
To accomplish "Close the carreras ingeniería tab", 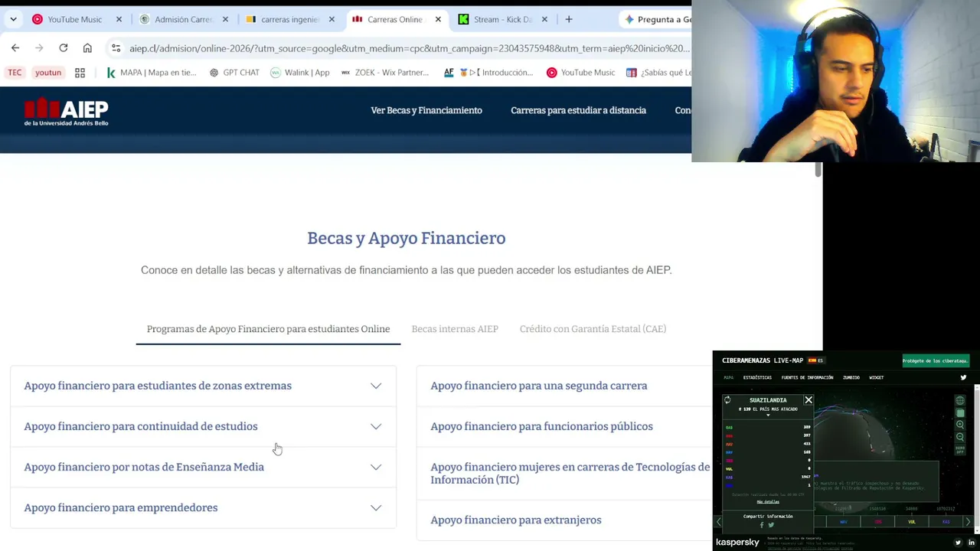I will 332,19.
